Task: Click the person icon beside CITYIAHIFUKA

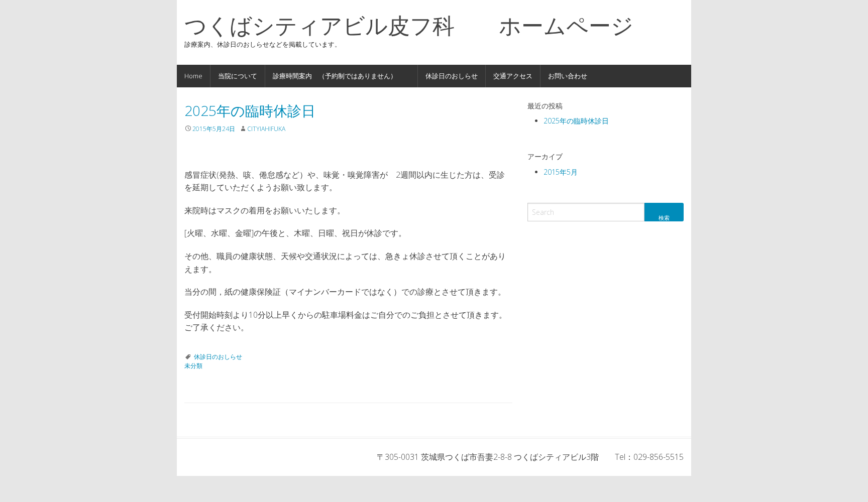Action: pos(243,129)
